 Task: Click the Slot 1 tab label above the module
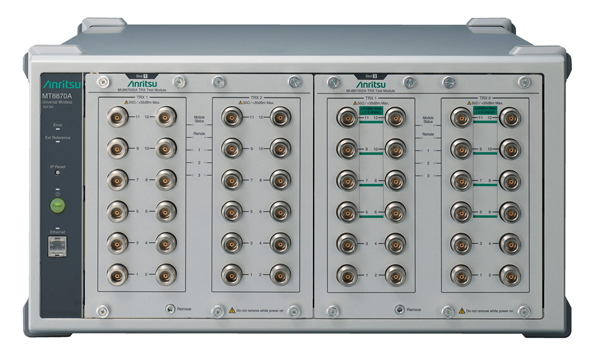(142, 76)
